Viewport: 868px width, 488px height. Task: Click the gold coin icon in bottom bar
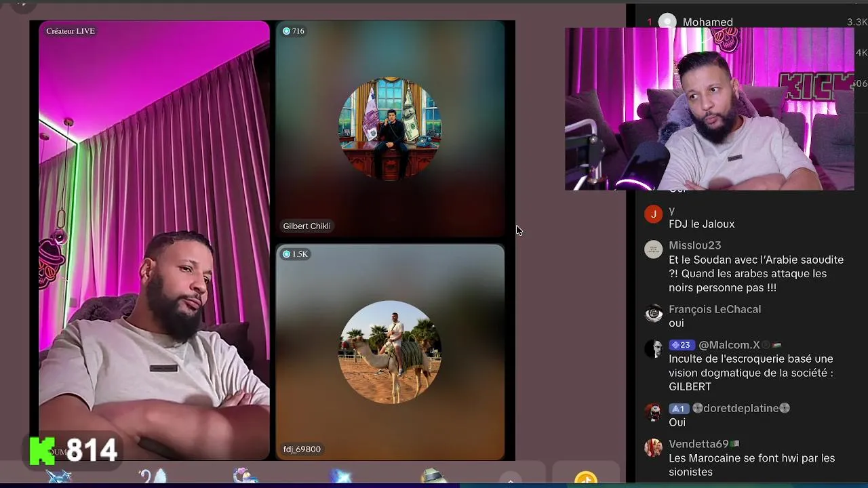[x=586, y=479]
